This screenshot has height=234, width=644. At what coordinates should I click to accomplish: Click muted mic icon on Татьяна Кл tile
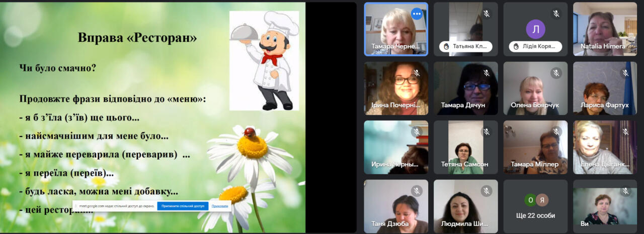coord(487,14)
